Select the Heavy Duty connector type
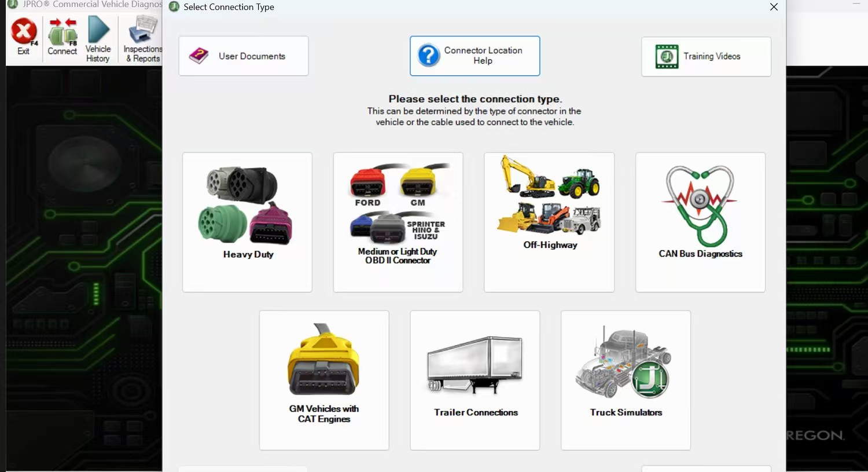Image resolution: width=868 pixels, height=472 pixels. pyautogui.click(x=247, y=222)
